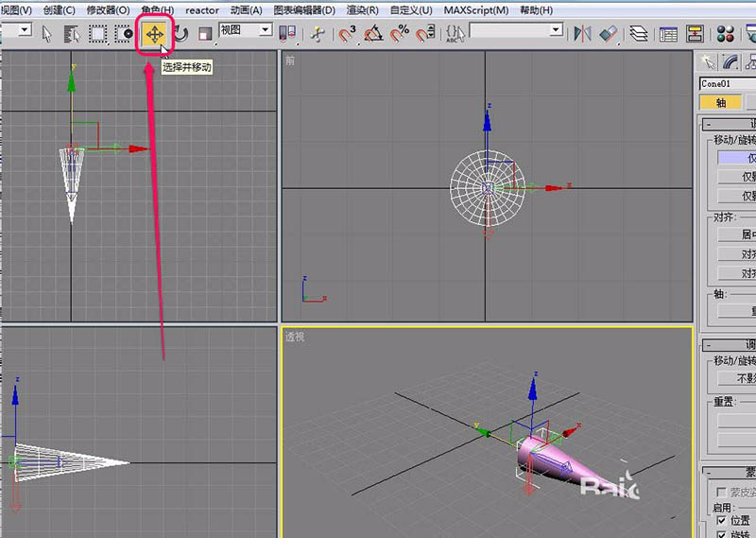The width and height of the screenshot is (756, 538).
Task: Click the Mirror tool icon
Action: click(581, 34)
